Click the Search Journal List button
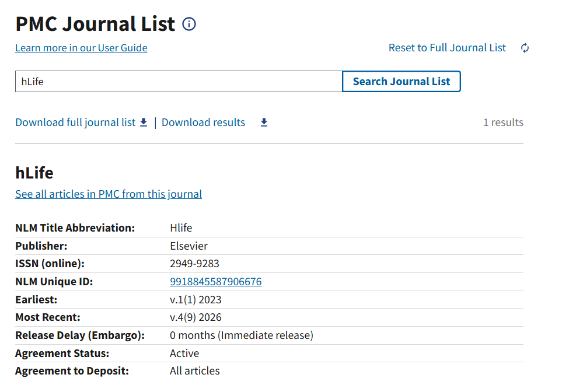569x392 pixels. [402, 82]
